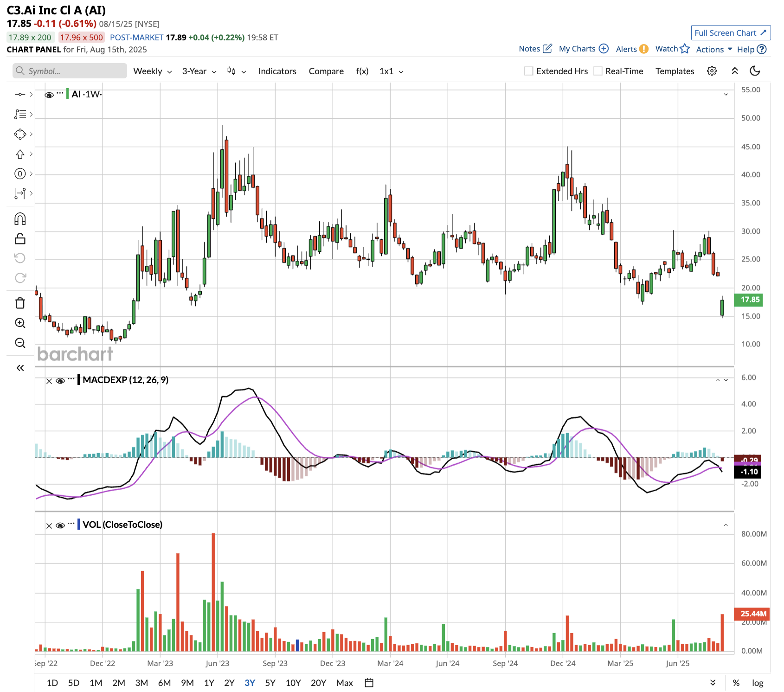Screen dimensions: 784x692
Task: Zoom out of the chart
Action: [x=20, y=343]
